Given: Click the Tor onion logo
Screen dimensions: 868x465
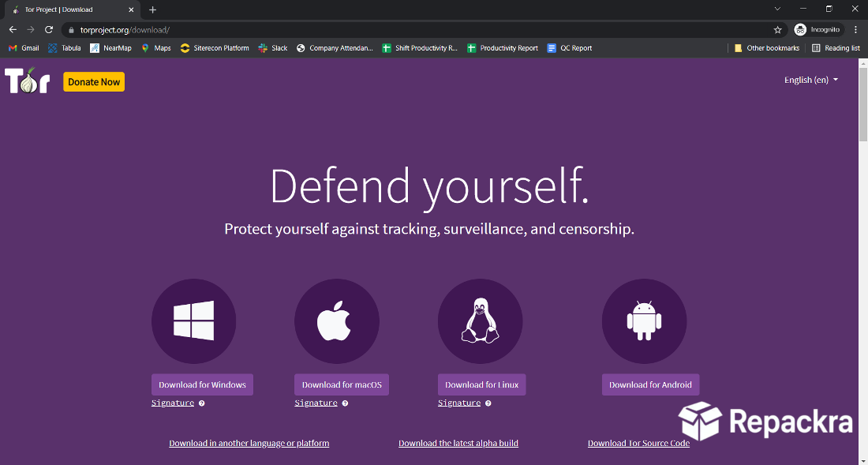Looking at the screenshot, I should (x=27, y=81).
